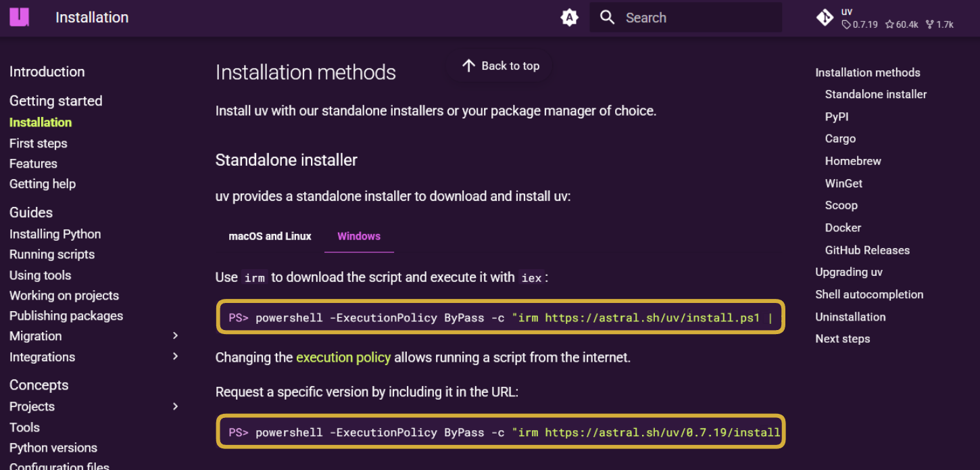Jump to WinGet section
This screenshot has width=980, height=470.
[843, 183]
